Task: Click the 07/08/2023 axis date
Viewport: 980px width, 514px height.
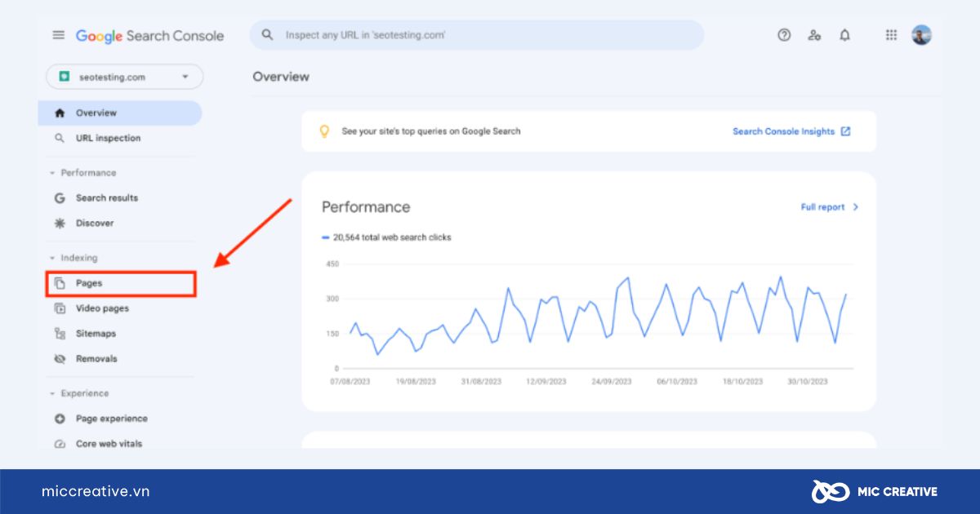Action: click(350, 381)
